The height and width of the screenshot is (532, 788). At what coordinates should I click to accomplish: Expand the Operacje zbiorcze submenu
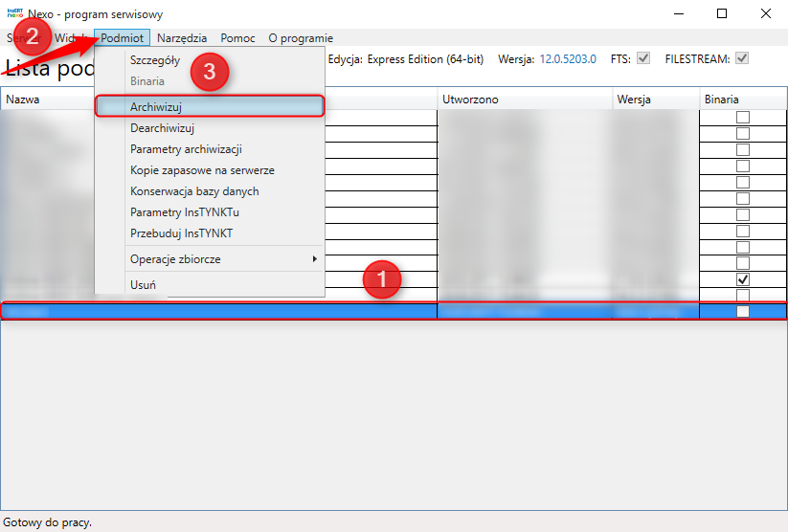pyautogui.click(x=210, y=259)
